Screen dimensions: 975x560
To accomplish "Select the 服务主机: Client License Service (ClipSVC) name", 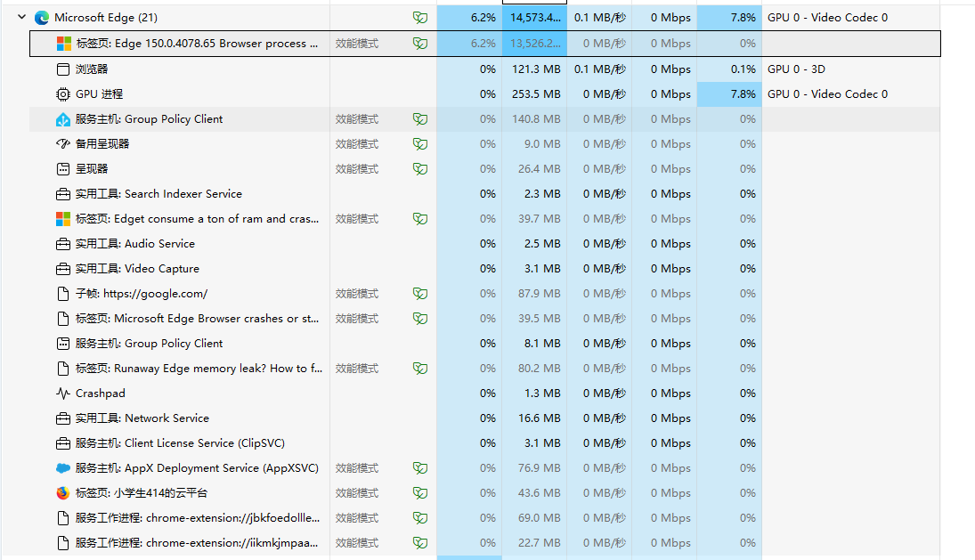I will click(180, 443).
